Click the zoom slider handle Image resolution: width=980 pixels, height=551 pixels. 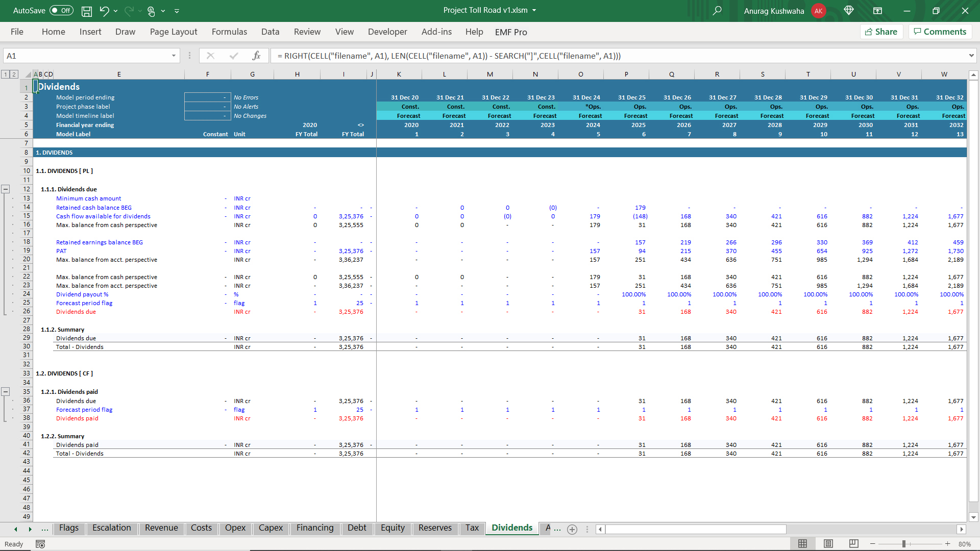click(x=903, y=544)
